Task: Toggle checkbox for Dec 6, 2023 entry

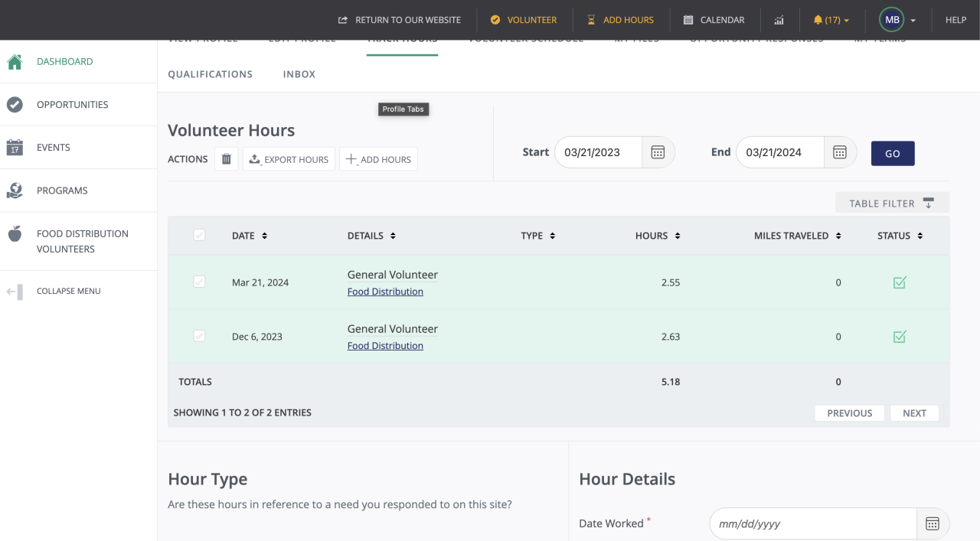Action: (x=199, y=337)
